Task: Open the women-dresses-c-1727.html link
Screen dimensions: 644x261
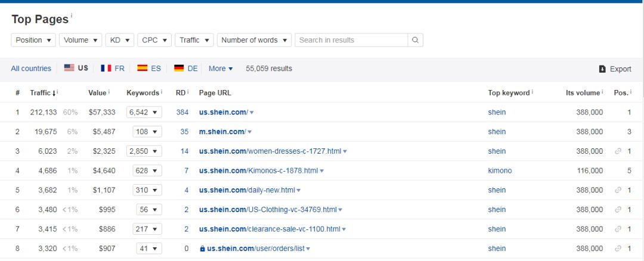Action: point(270,151)
